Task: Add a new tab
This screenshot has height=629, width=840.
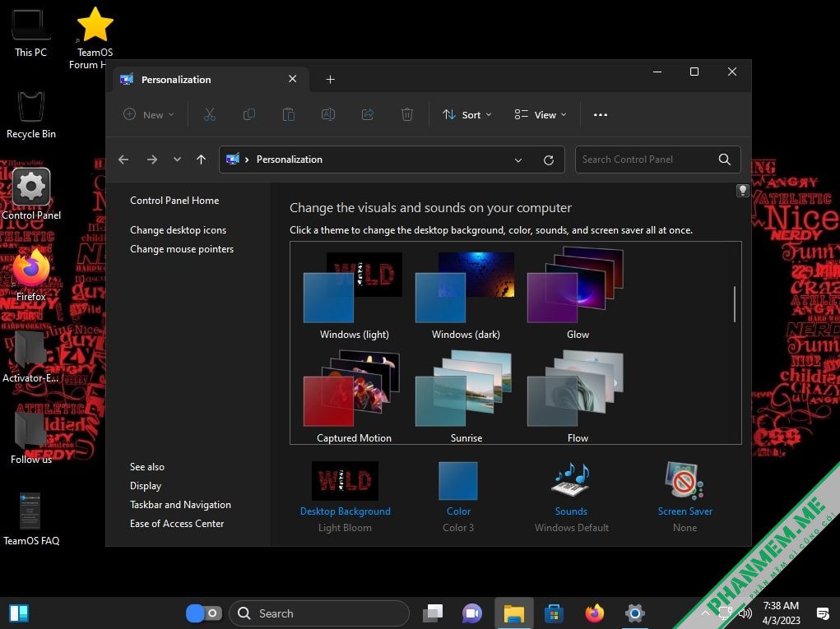Action: coord(330,79)
